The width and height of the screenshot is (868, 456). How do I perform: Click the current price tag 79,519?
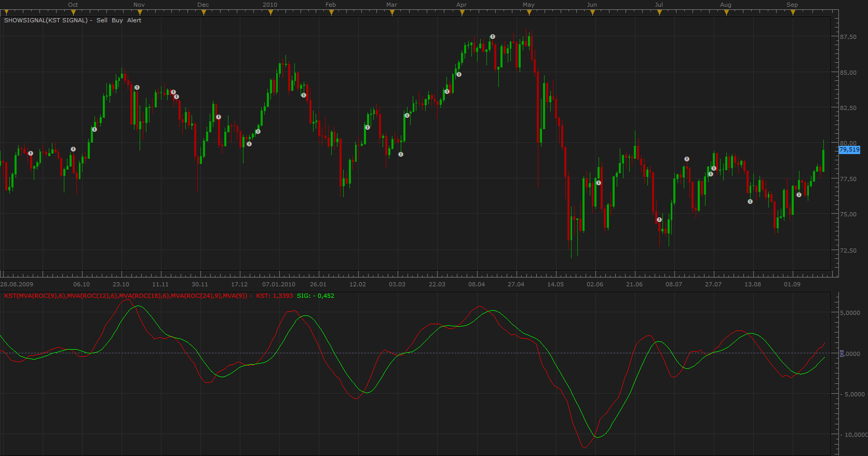[x=849, y=149]
